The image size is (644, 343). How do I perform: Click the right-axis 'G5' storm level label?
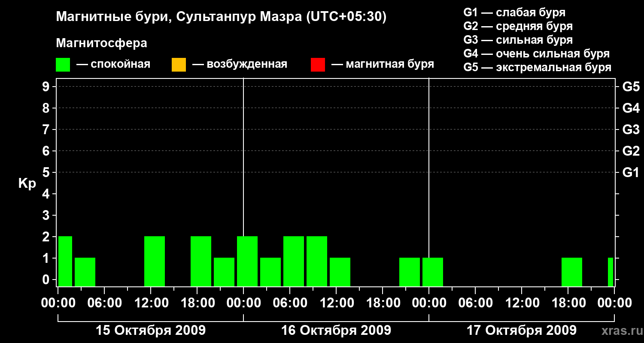631,87
